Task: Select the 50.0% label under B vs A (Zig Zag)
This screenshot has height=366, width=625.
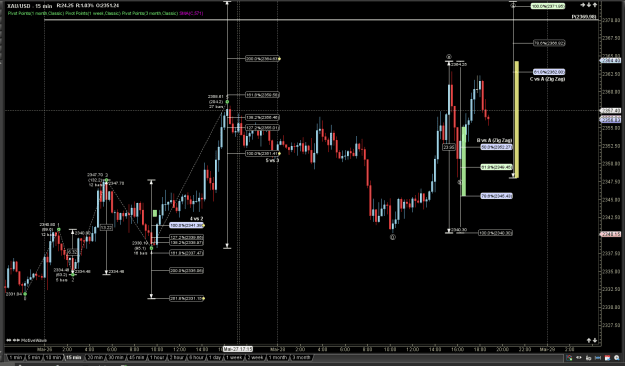Action: pyautogui.click(x=496, y=147)
